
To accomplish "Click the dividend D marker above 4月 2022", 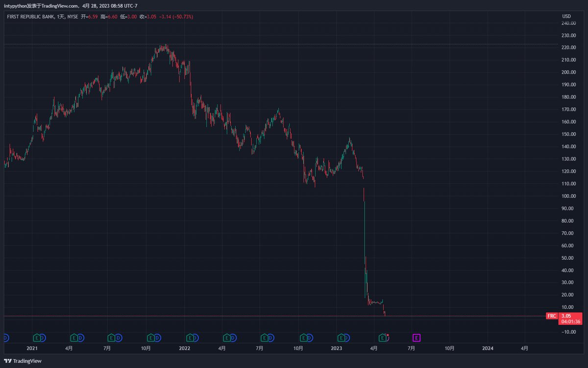I will point(233,338).
